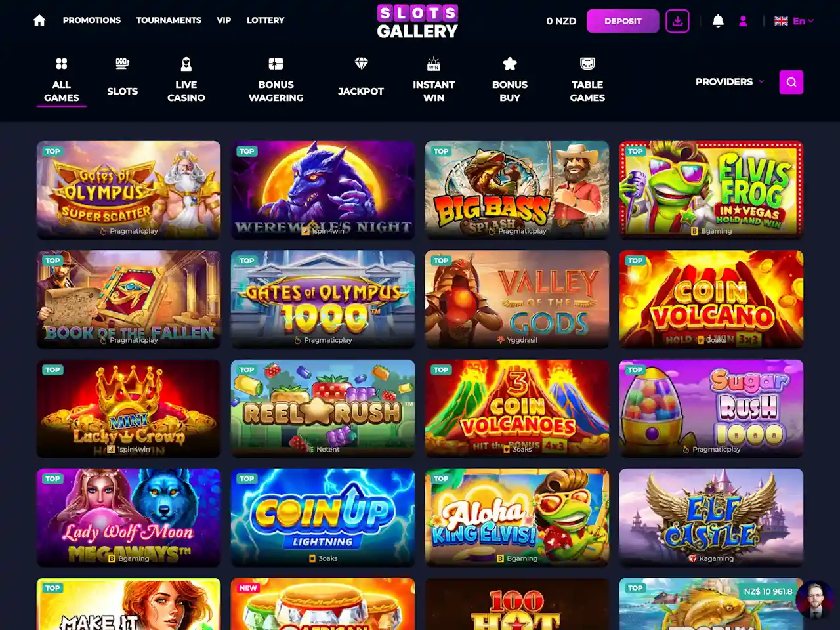Open the notifications bell

pos(718,21)
